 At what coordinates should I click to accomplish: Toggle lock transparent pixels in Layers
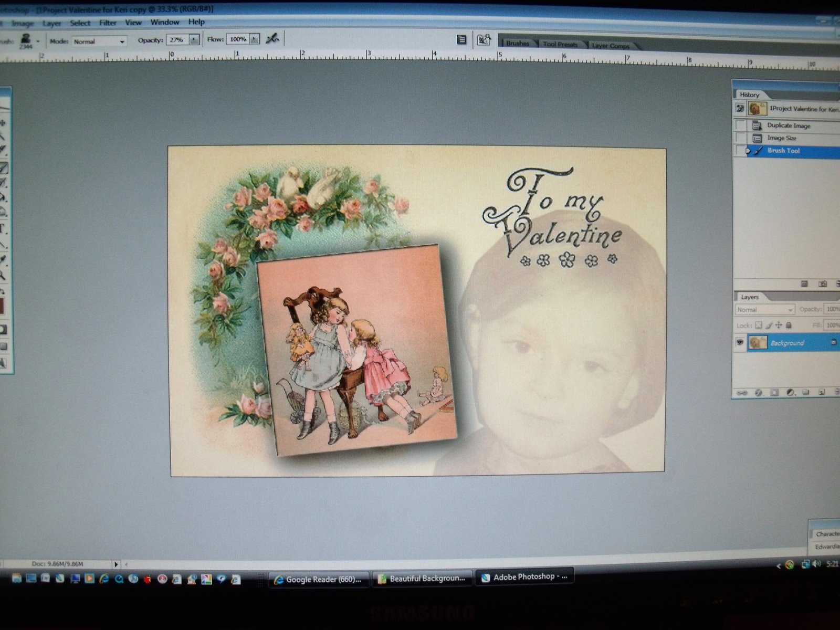click(758, 325)
